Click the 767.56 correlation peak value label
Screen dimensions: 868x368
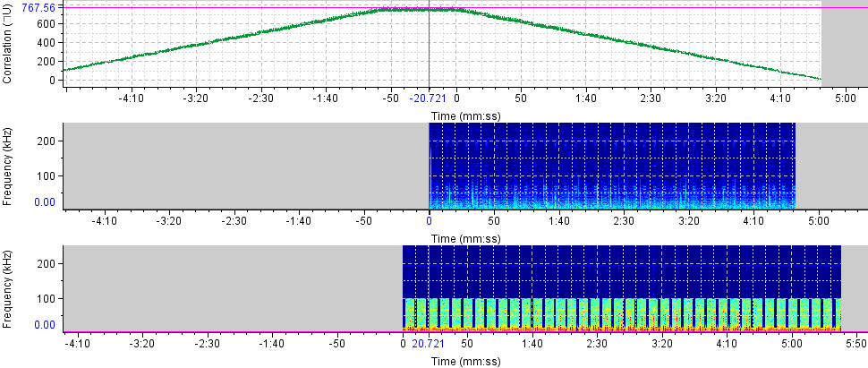[38, 7]
